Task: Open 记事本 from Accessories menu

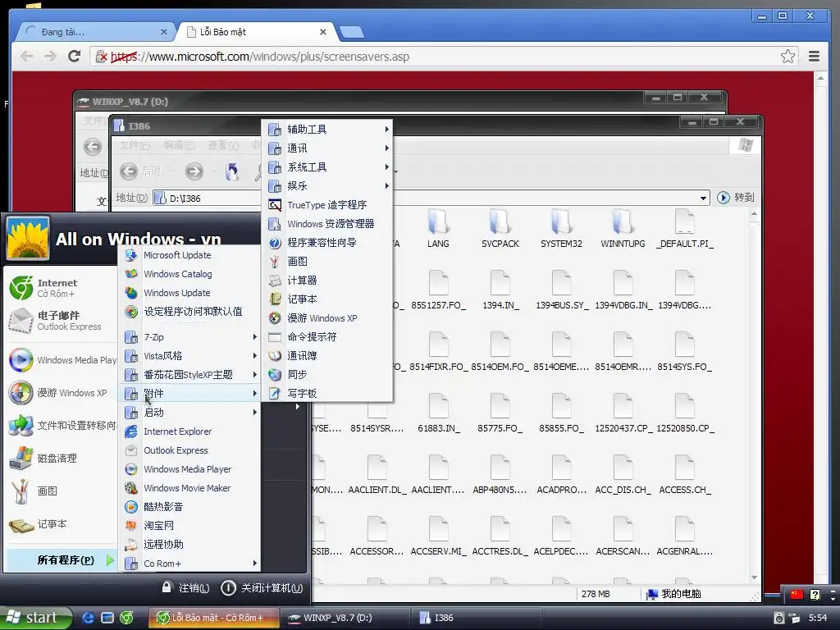Action: (328, 299)
